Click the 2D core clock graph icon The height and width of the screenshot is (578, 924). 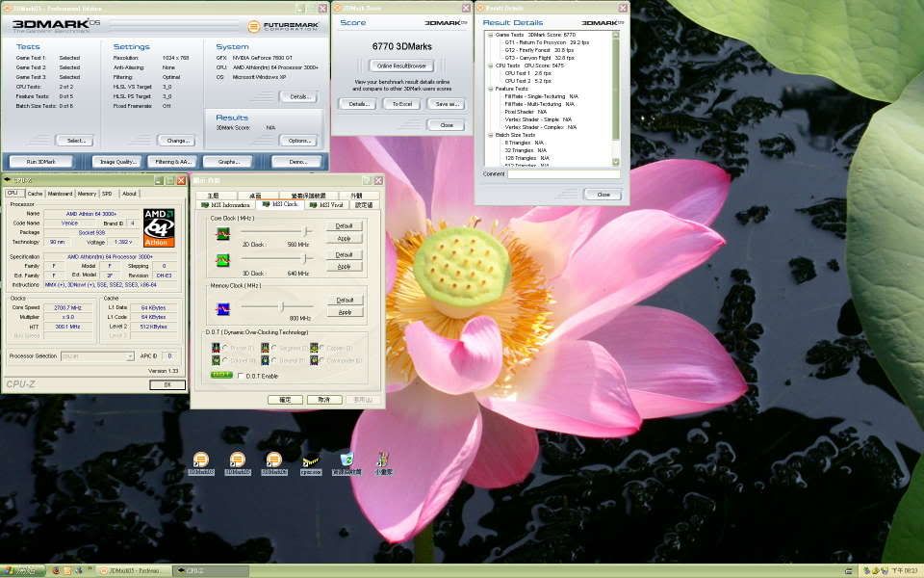222,233
